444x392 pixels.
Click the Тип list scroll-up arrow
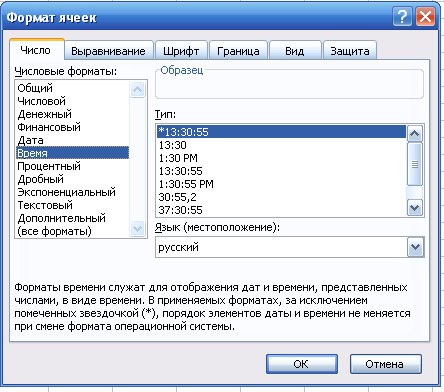pyautogui.click(x=415, y=134)
